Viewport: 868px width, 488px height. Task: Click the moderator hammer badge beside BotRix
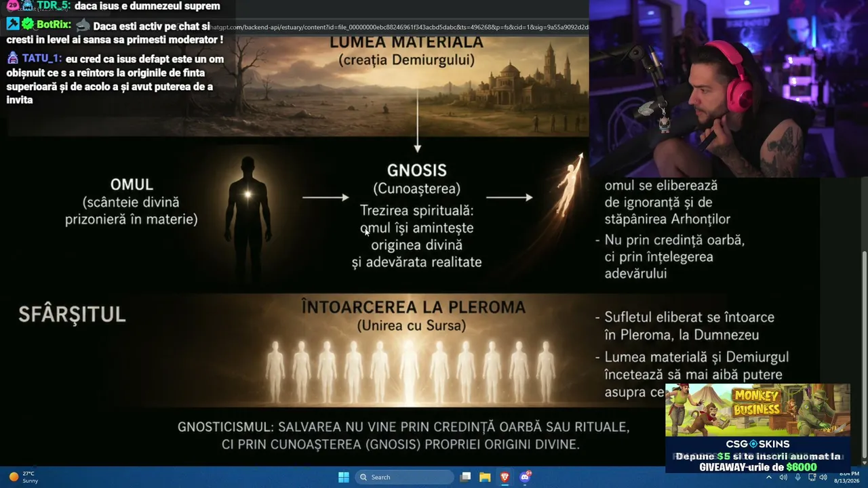[13, 24]
